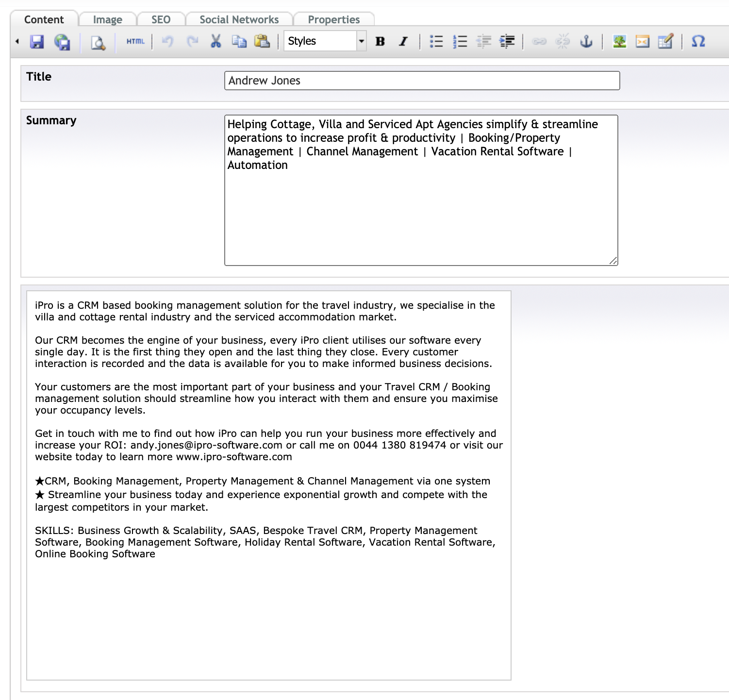Click inside the rich text body editor
This screenshot has height=700, width=729.
click(x=269, y=485)
